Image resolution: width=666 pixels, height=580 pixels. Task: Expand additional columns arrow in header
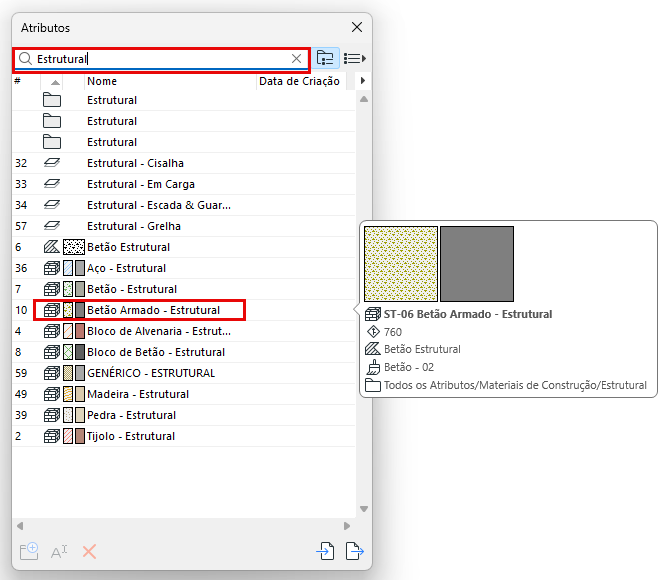362,81
